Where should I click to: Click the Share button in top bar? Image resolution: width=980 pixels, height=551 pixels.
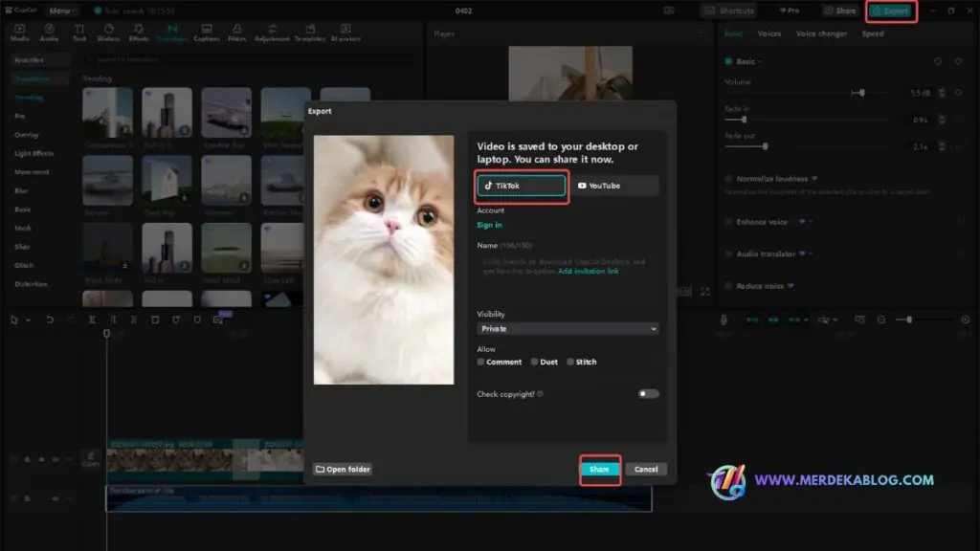(840, 11)
